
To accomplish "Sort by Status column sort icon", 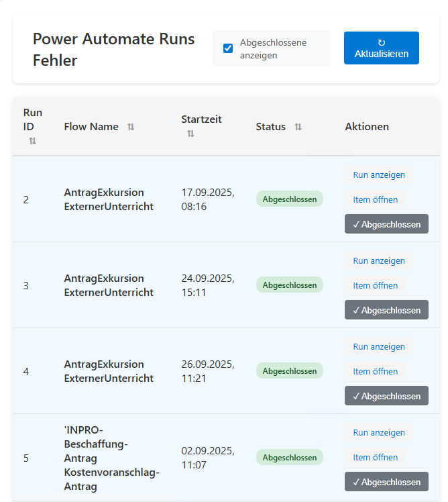I will 298,127.
